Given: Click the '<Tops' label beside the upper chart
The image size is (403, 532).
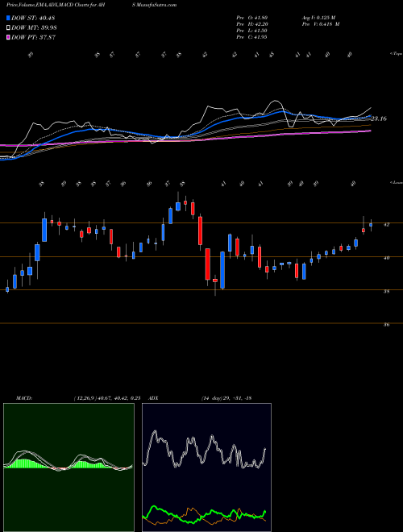Looking at the screenshot, I should [x=395, y=54].
